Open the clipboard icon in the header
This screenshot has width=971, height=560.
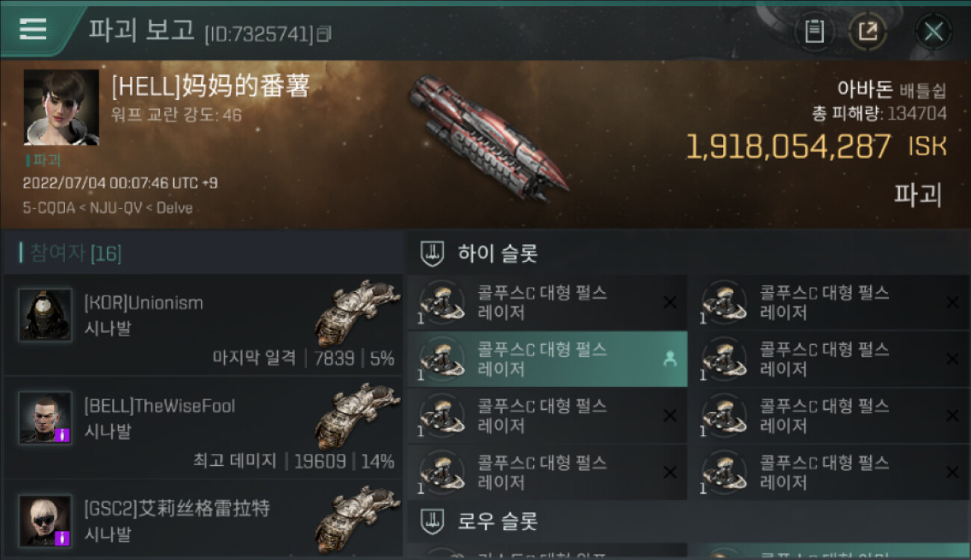pos(814,31)
